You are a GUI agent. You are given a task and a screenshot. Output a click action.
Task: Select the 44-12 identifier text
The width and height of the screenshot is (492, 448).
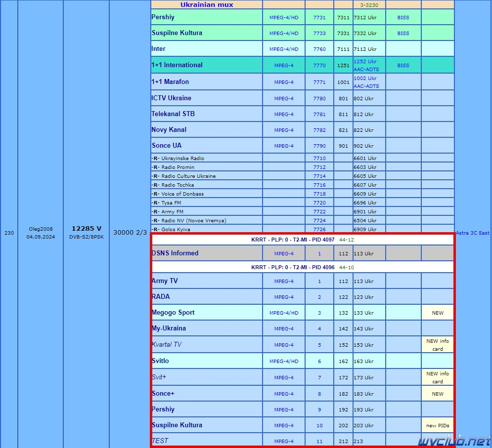click(347, 240)
